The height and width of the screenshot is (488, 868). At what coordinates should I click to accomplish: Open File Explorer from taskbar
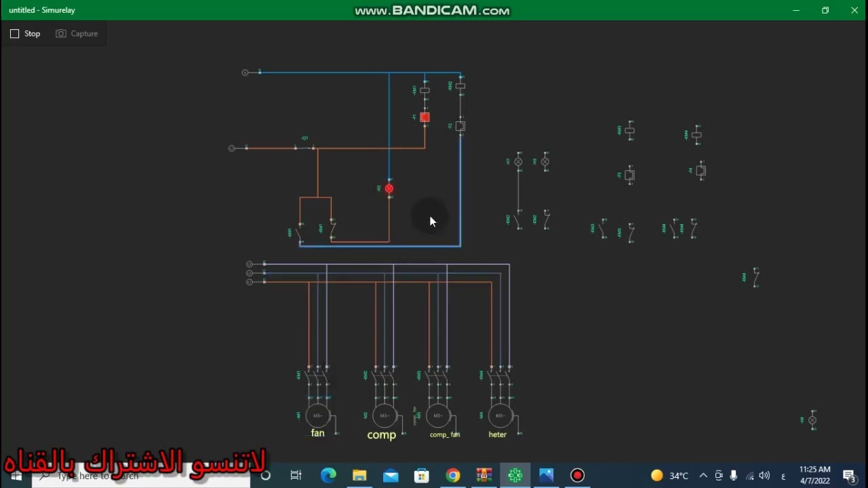pyautogui.click(x=359, y=475)
